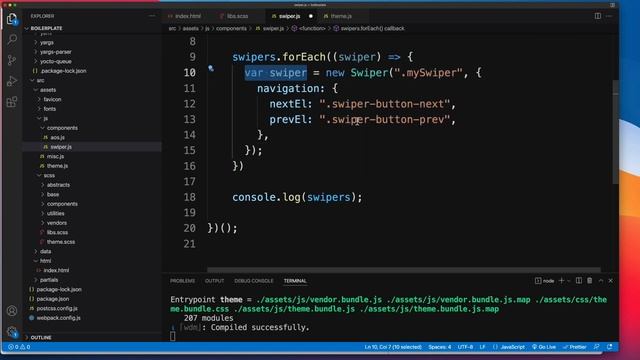Select the node terminal instance

tap(544, 281)
